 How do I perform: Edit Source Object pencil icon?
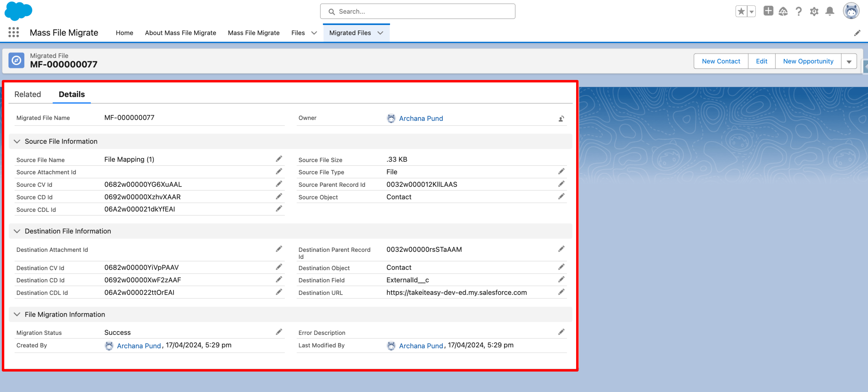coord(561,196)
